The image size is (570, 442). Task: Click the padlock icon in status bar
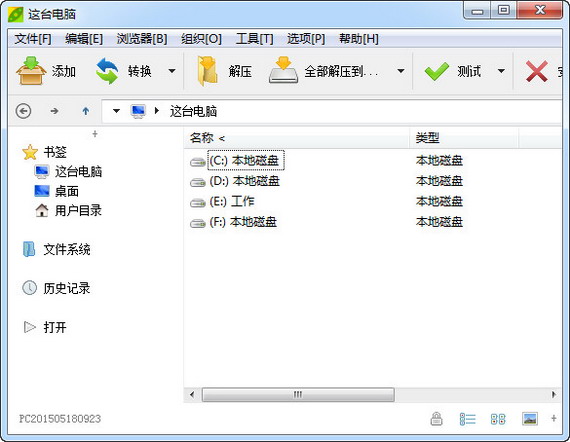tap(436, 419)
